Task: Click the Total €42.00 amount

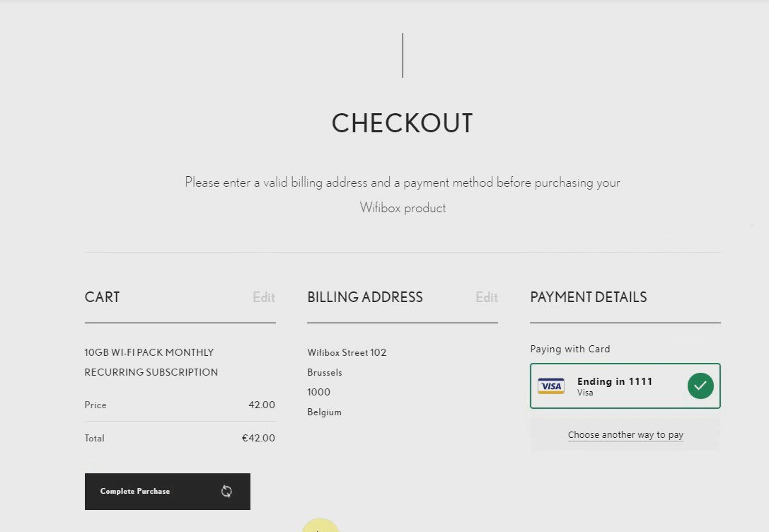Action: [258, 439]
